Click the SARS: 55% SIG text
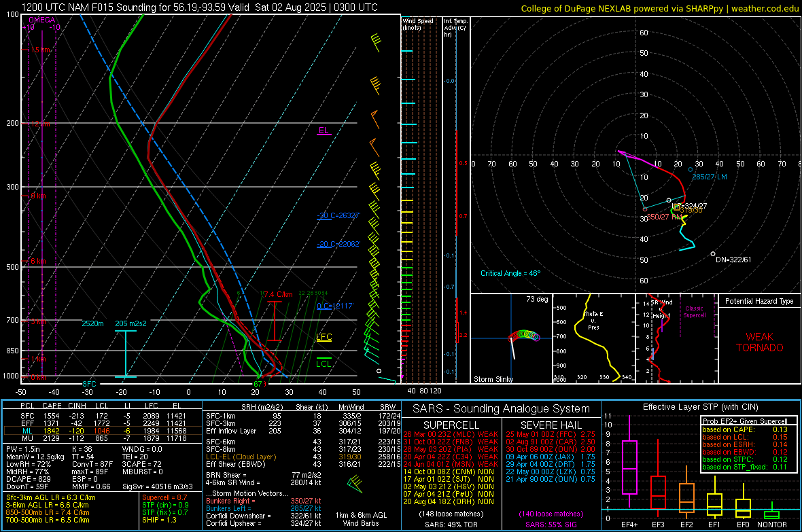This screenshot has height=532, width=802. (x=551, y=525)
